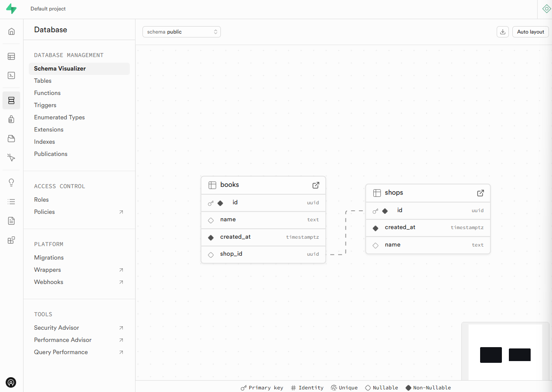Switch to the Tables section
552x392 pixels.
[42, 81]
